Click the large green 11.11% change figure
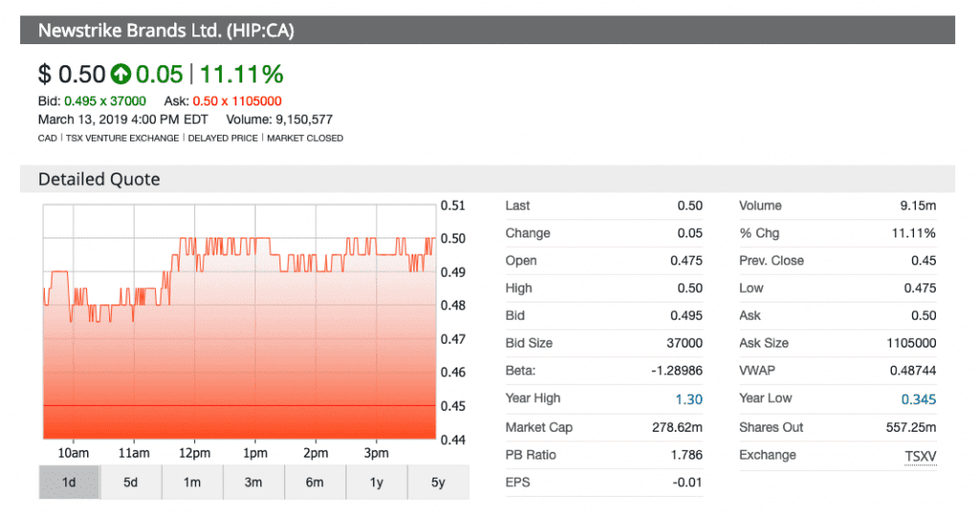Screen dimensions: 980x518 pos(241,74)
